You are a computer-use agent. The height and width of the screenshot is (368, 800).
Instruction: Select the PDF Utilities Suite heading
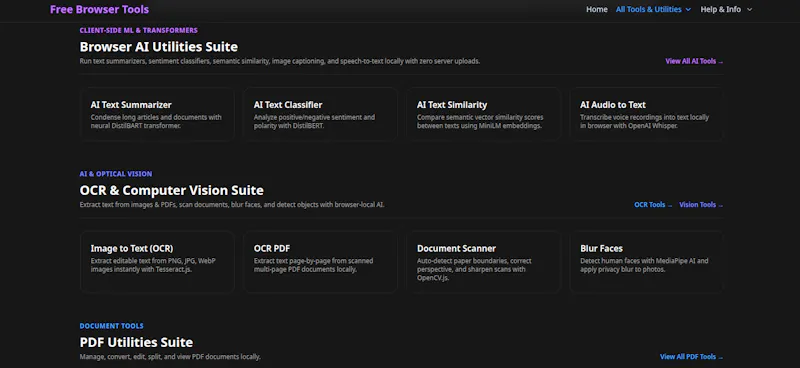tap(136, 342)
